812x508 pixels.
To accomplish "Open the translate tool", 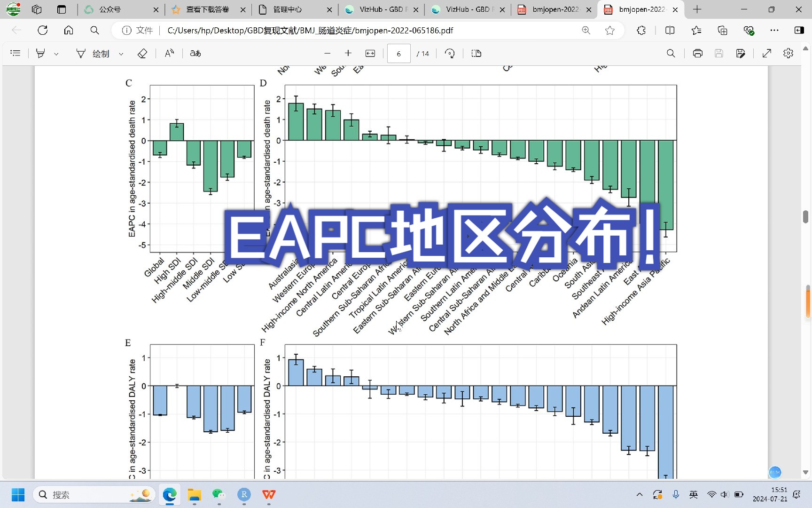I will coord(195,53).
